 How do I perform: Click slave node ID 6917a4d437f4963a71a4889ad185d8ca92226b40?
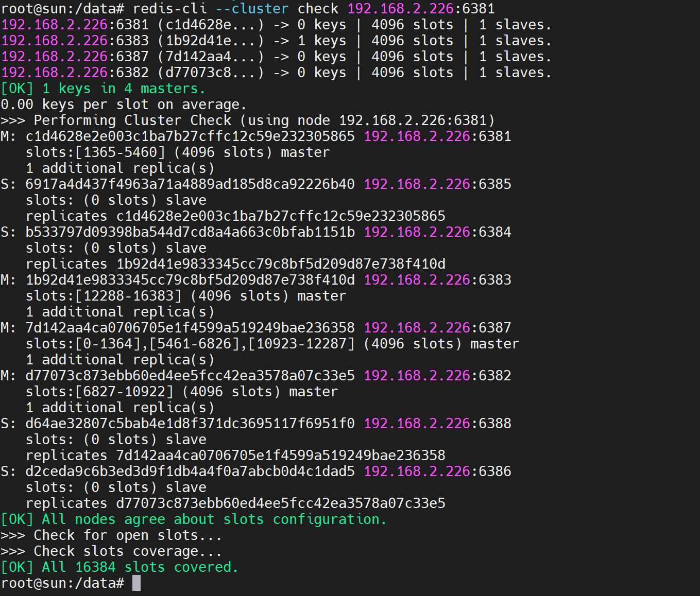(x=190, y=184)
